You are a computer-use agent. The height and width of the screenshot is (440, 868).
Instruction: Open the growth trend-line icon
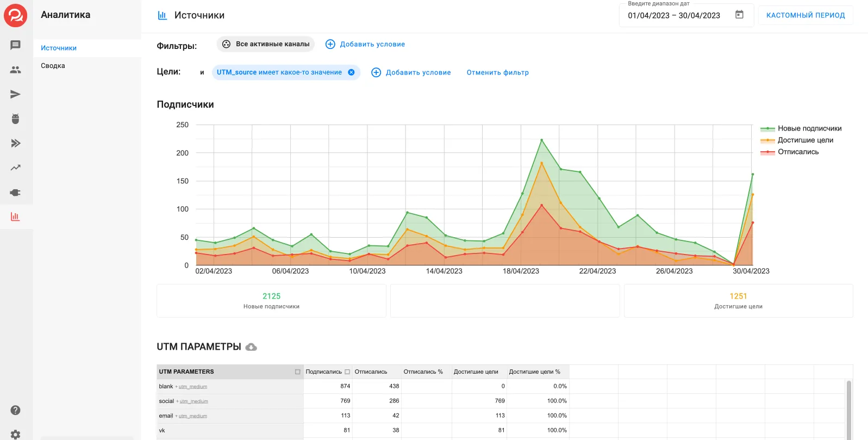pyautogui.click(x=15, y=168)
